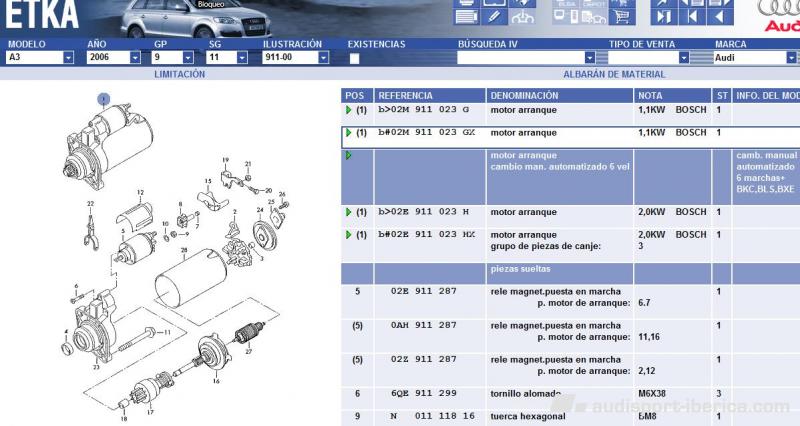Viewport: 800px width, 426px height.
Task: Click diagram callout number 18
Action: tap(123, 419)
